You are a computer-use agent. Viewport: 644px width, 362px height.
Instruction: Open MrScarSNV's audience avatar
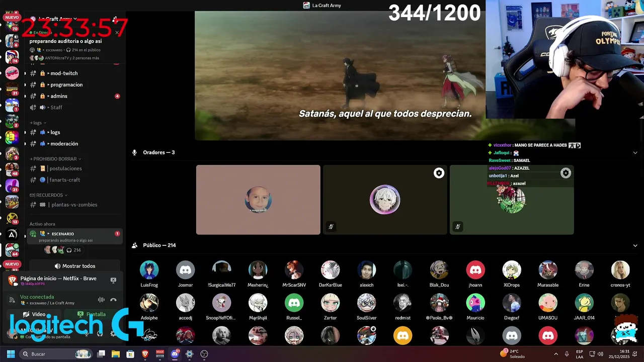[x=294, y=270]
